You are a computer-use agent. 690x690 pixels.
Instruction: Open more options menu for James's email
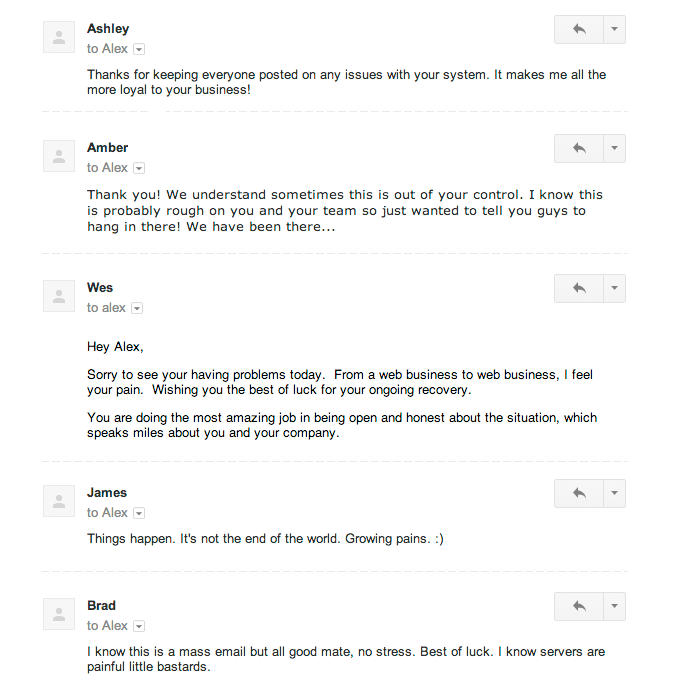[x=615, y=493]
